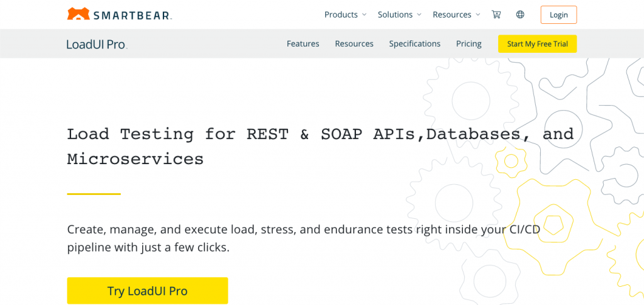This screenshot has height=305, width=644.
Task: Open the Features tab
Action: (x=303, y=43)
